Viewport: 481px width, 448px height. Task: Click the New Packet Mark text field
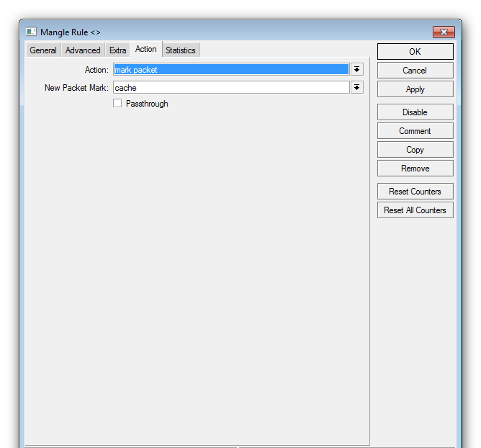click(x=230, y=88)
